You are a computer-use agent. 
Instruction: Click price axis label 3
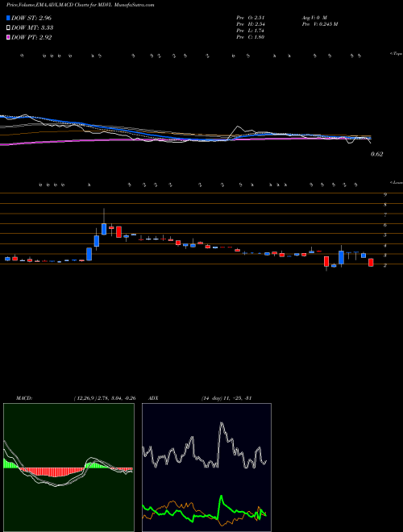click(385, 256)
